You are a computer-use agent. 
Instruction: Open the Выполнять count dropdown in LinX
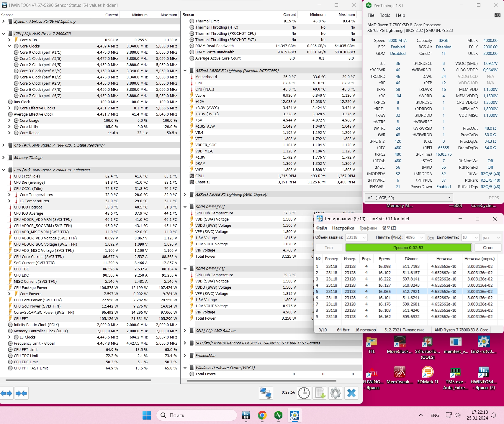(470, 237)
